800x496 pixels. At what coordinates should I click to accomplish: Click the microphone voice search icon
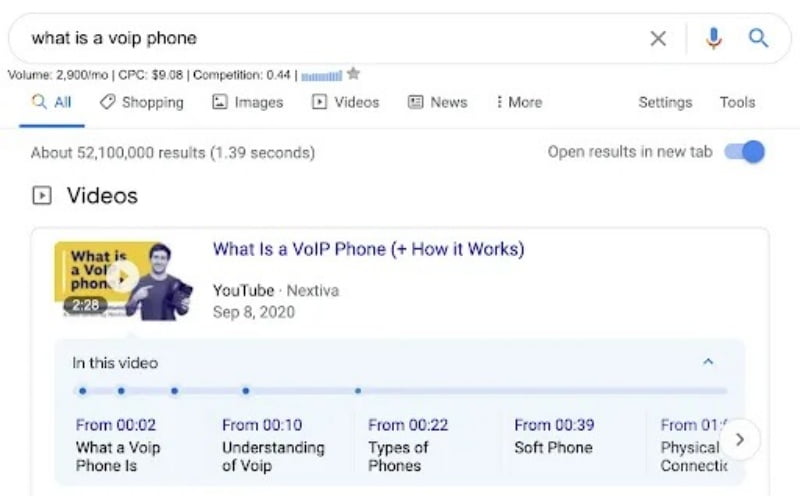pyautogui.click(x=713, y=39)
